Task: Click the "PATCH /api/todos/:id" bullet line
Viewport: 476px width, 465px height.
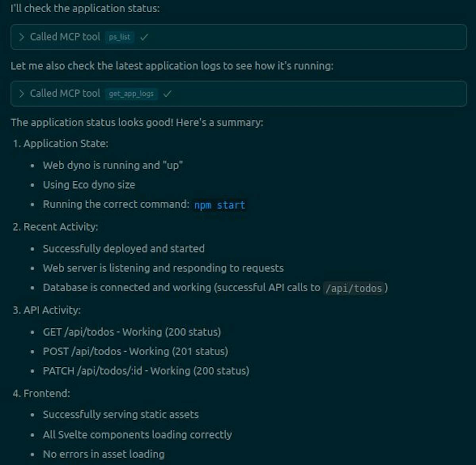Action: (x=146, y=371)
